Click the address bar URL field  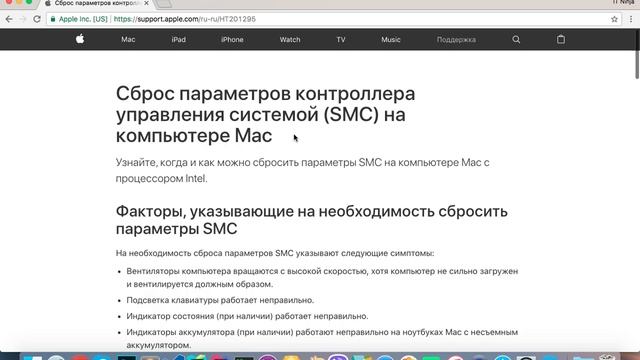coord(334,19)
